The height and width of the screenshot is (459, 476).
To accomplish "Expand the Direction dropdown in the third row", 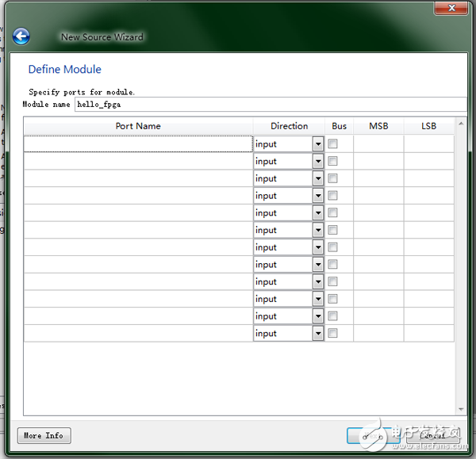I will click(318, 178).
